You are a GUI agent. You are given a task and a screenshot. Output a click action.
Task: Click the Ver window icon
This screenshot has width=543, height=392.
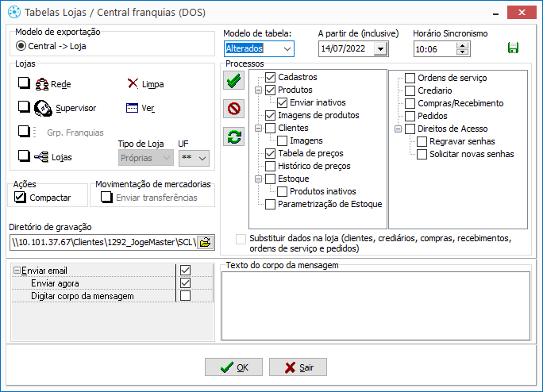(x=132, y=108)
